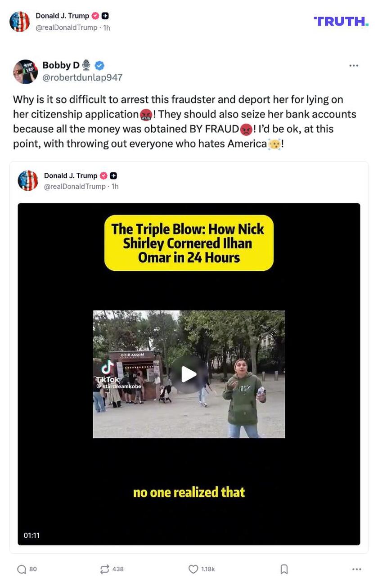378x588 pixels.
Task: Click the ReTruth arrows icon
Action: click(x=104, y=569)
